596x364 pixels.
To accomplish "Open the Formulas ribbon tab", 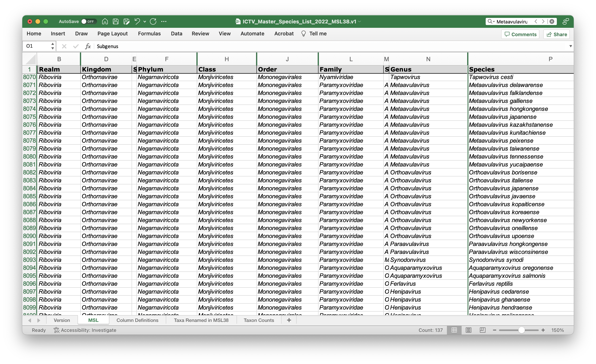I will [149, 34].
